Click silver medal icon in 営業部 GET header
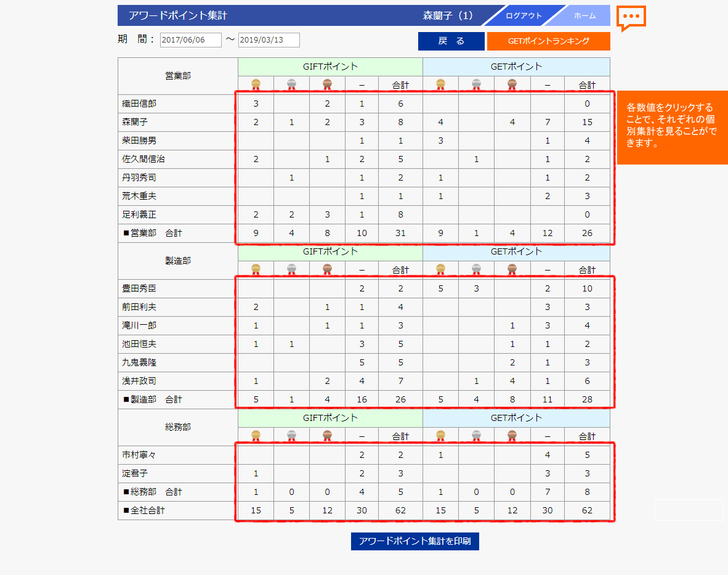 tap(476, 85)
